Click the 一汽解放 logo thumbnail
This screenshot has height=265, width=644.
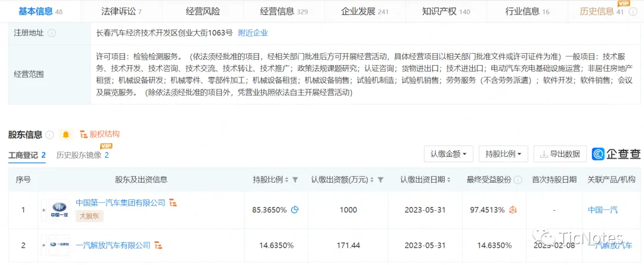[59, 245]
